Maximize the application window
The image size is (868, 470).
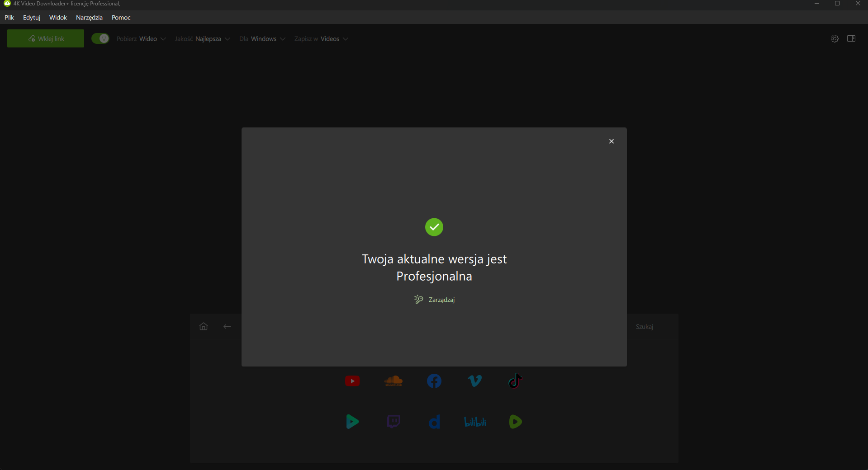coord(837,4)
